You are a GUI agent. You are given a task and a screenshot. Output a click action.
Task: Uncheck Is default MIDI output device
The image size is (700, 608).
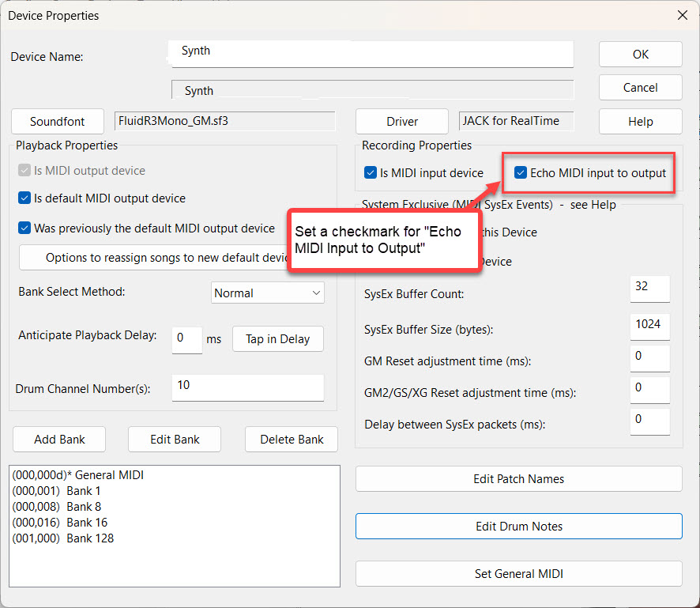tap(24, 198)
